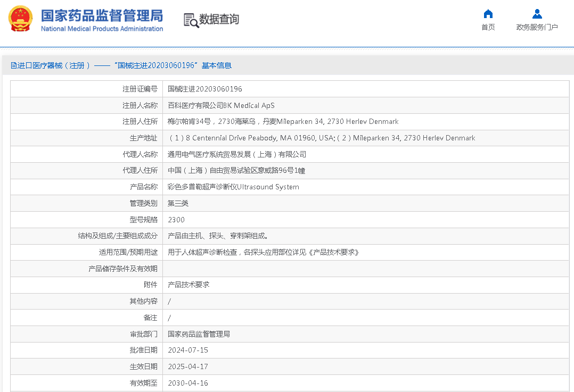Click National Medical Products Administration English subtitle
Viewport: 574px width, 392px height.
coord(102,29)
